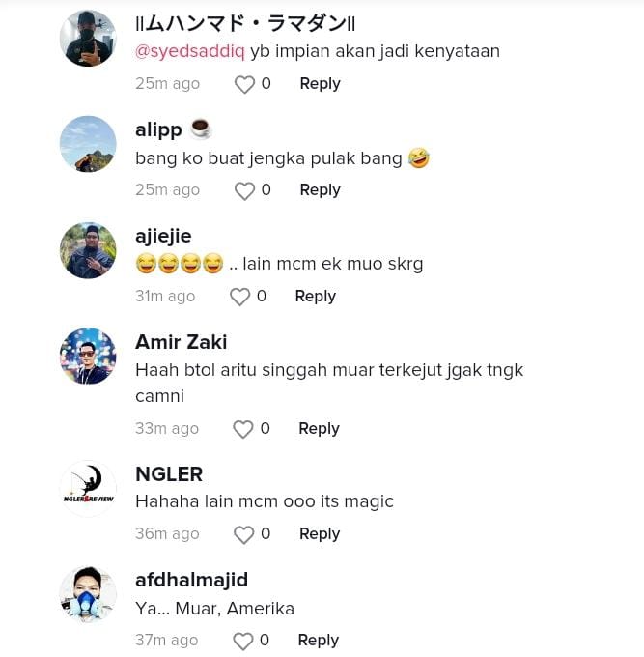The height and width of the screenshot is (657, 644).
Task: Reply to afdhalmajid's Muar comment
Action: click(319, 640)
